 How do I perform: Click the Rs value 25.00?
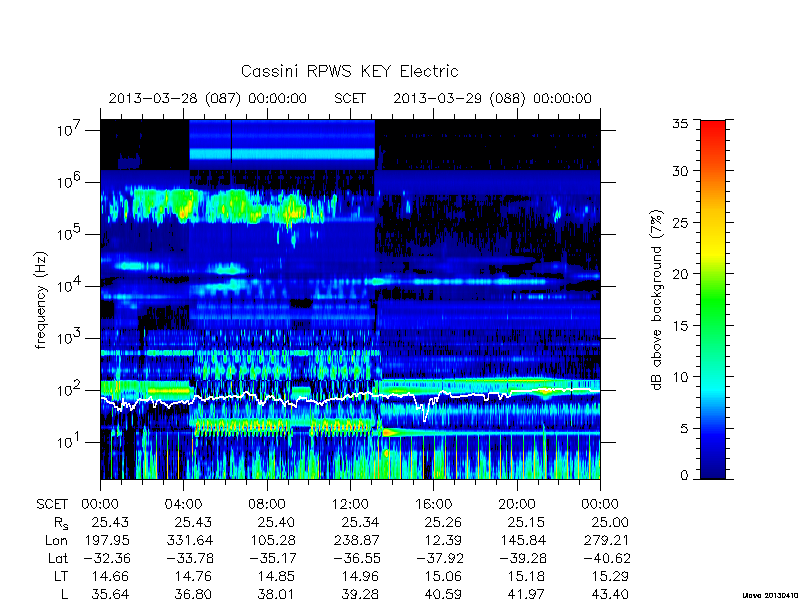pos(610,522)
